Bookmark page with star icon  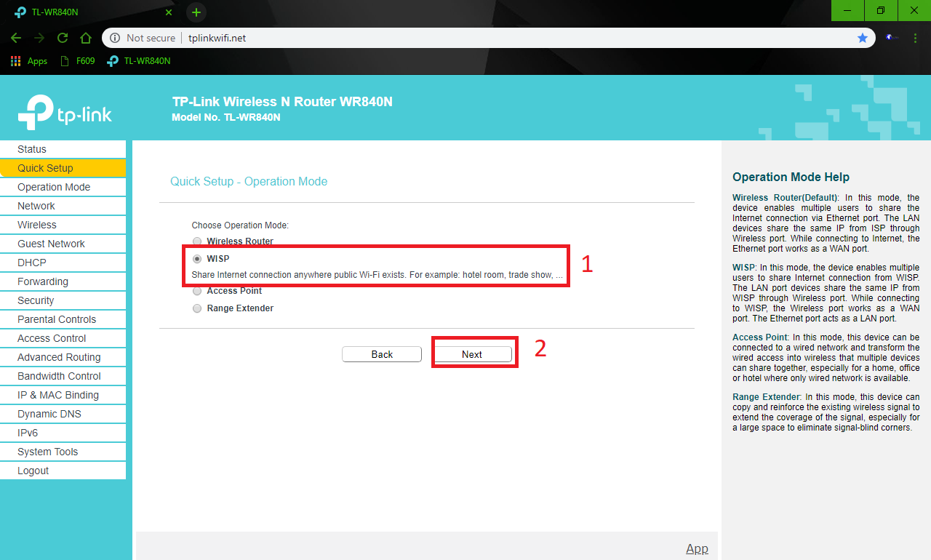863,38
